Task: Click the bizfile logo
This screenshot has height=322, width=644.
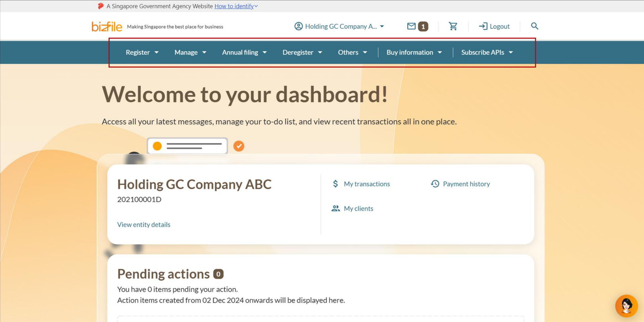Action: tap(107, 27)
